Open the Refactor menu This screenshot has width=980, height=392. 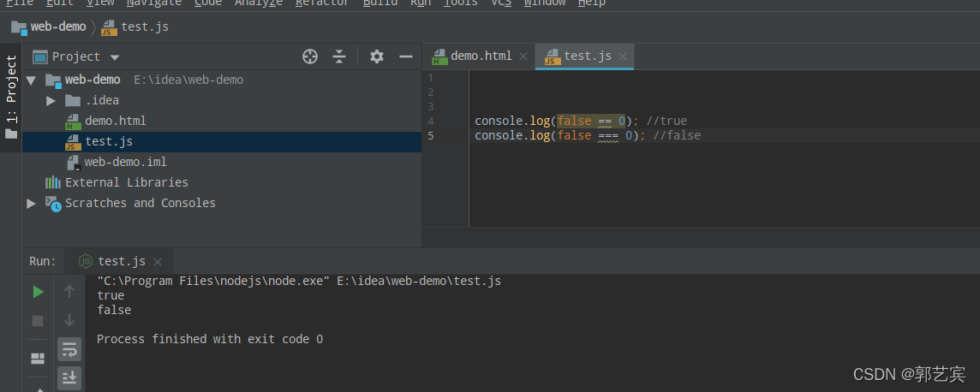coord(322,3)
